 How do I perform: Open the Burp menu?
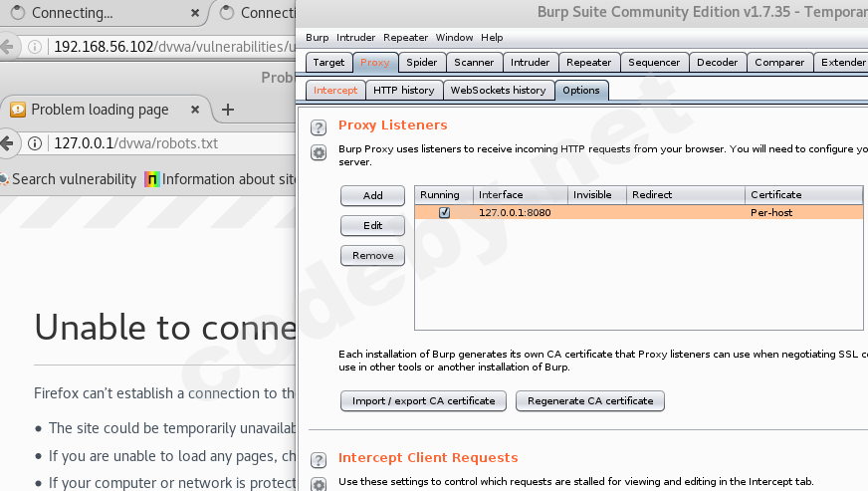(317, 38)
